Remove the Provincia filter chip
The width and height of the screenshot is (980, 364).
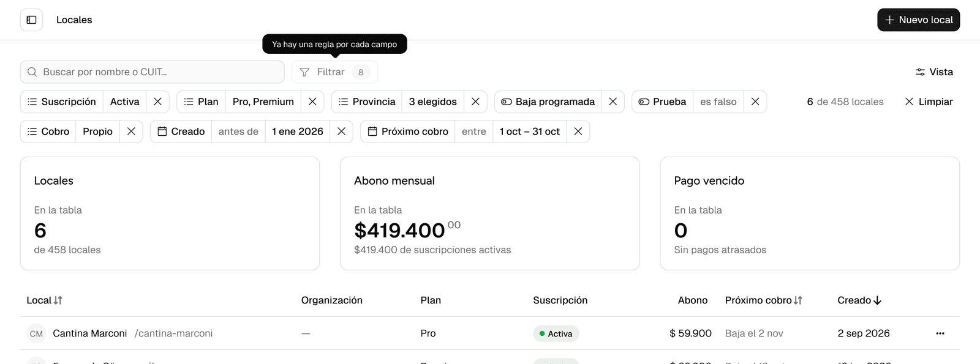(475, 102)
